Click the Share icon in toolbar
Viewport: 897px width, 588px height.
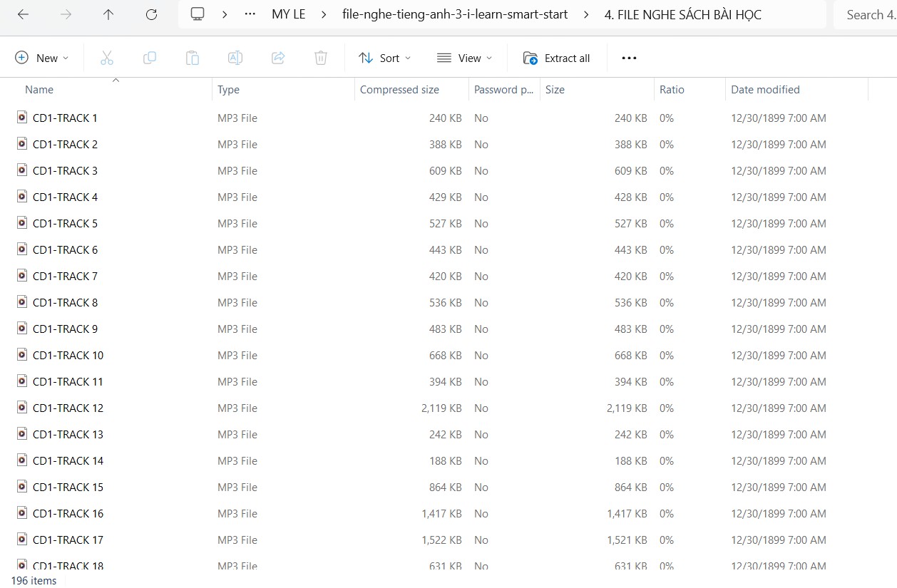tap(278, 58)
